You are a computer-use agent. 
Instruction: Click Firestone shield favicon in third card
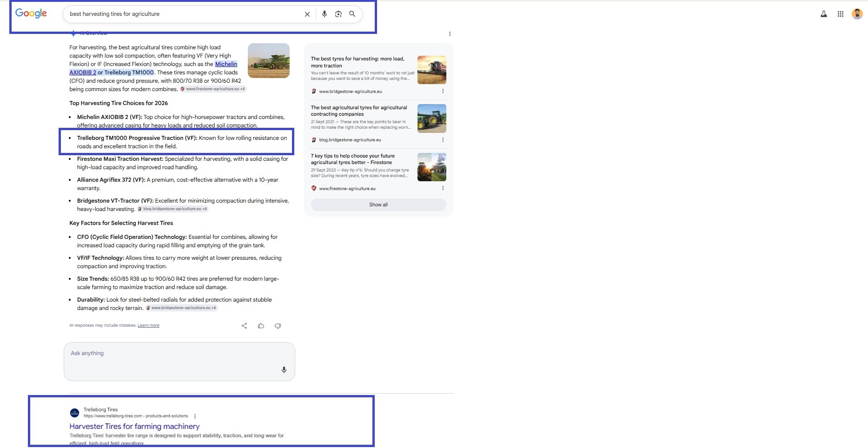coord(314,188)
